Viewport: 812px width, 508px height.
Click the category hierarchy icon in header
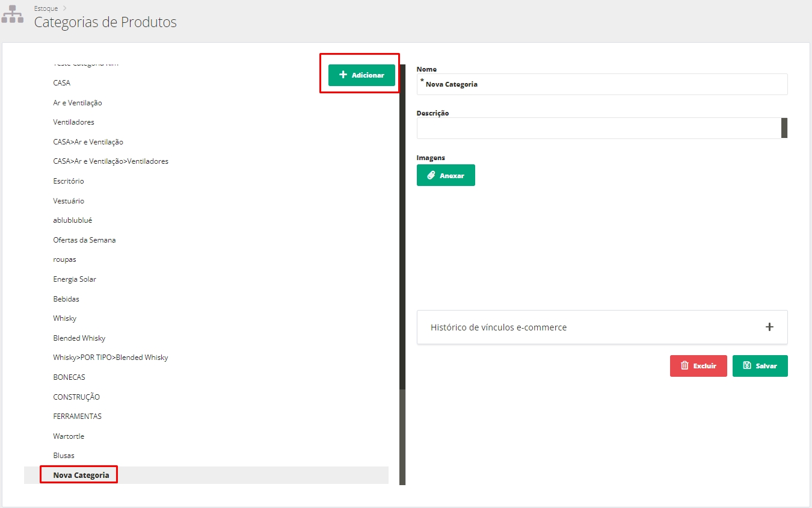pos(13,15)
